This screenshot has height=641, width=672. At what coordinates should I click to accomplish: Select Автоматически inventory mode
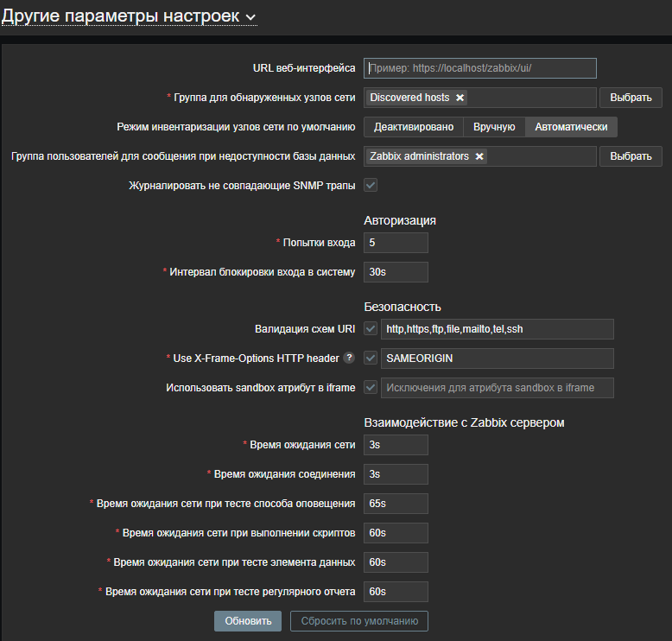click(571, 127)
